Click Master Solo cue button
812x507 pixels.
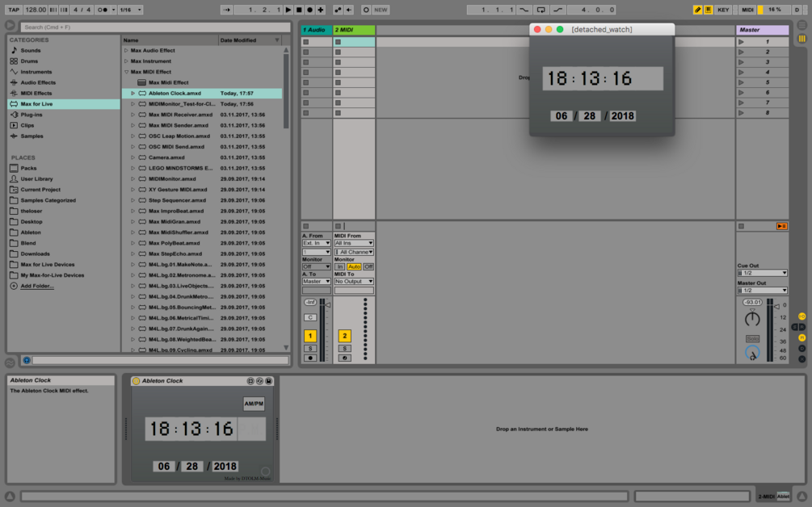(x=752, y=338)
